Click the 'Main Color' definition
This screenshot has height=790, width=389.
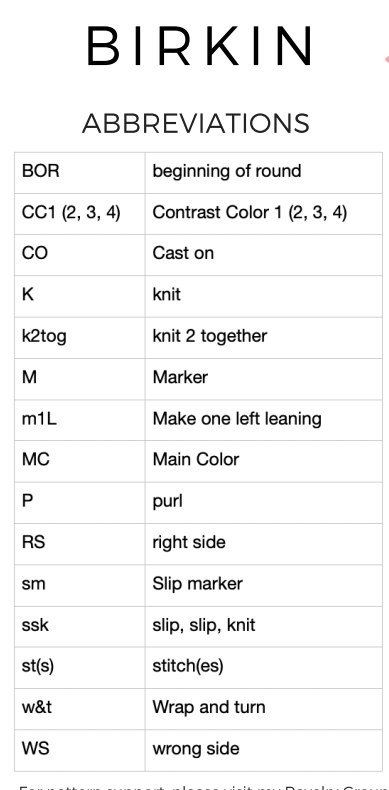click(x=196, y=459)
